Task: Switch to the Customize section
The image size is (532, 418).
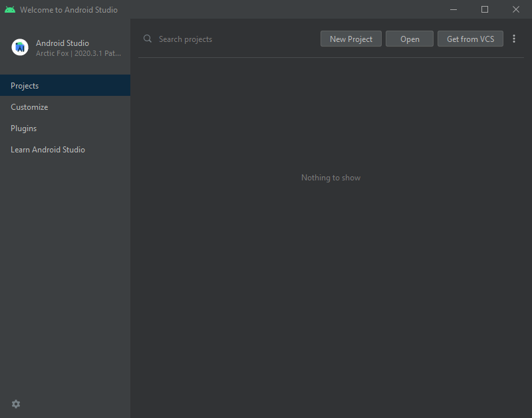Action: pyautogui.click(x=29, y=106)
